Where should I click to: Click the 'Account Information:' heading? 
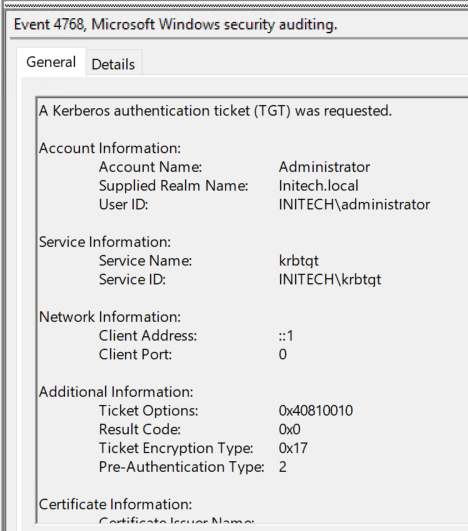pyautogui.click(x=110, y=148)
